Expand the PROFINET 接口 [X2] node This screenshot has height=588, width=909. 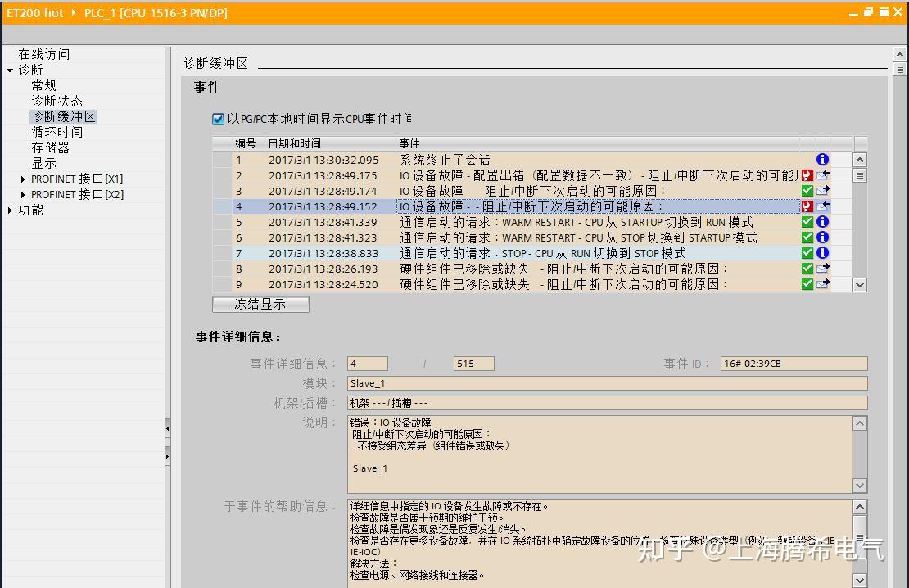click(23, 195)
